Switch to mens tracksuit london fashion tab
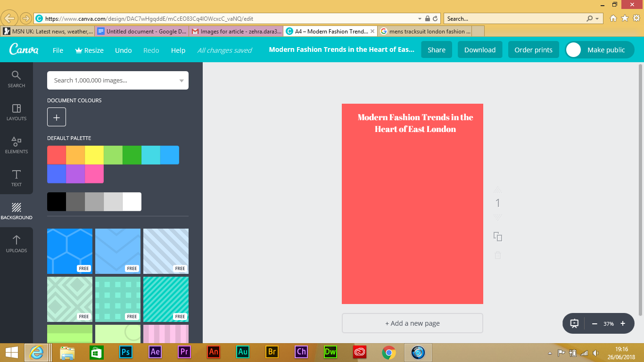Screen dimensions: 644x362 coord(425,32)
